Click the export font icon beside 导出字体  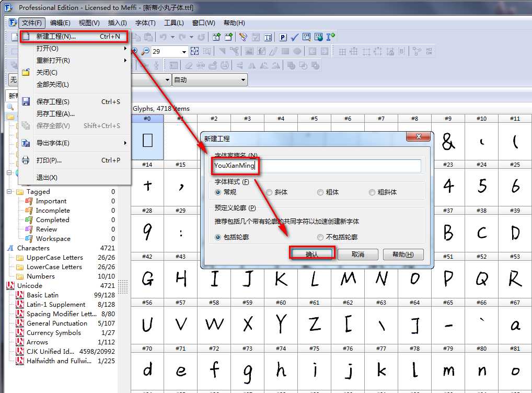pyautogui.click(x=26, y=143)
